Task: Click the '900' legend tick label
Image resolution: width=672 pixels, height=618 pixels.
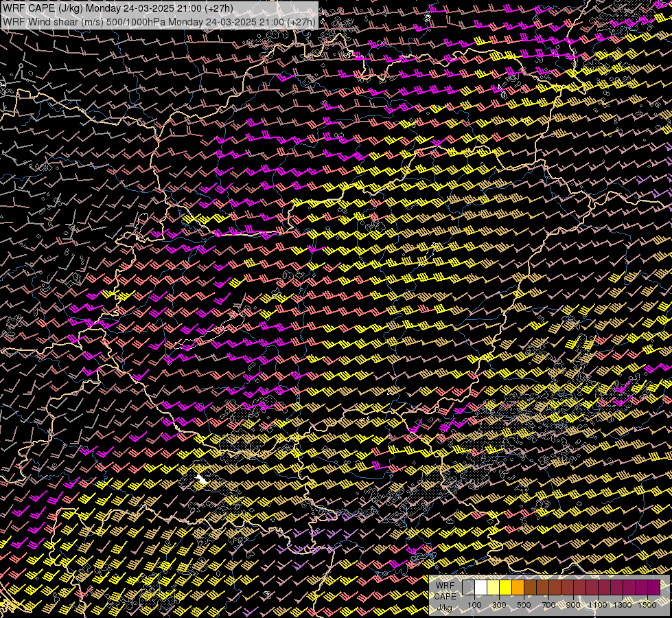Action: point(573,605)
